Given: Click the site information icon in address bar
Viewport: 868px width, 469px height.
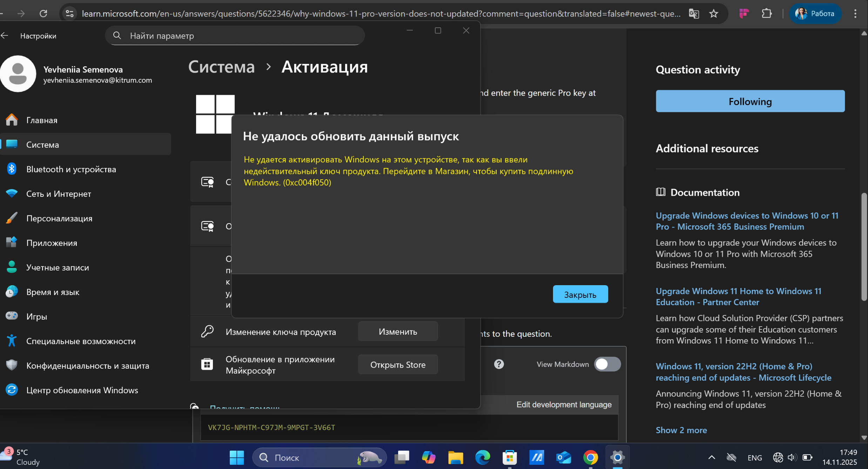Looking at the screenshot, I should click(x=69, y=13).
